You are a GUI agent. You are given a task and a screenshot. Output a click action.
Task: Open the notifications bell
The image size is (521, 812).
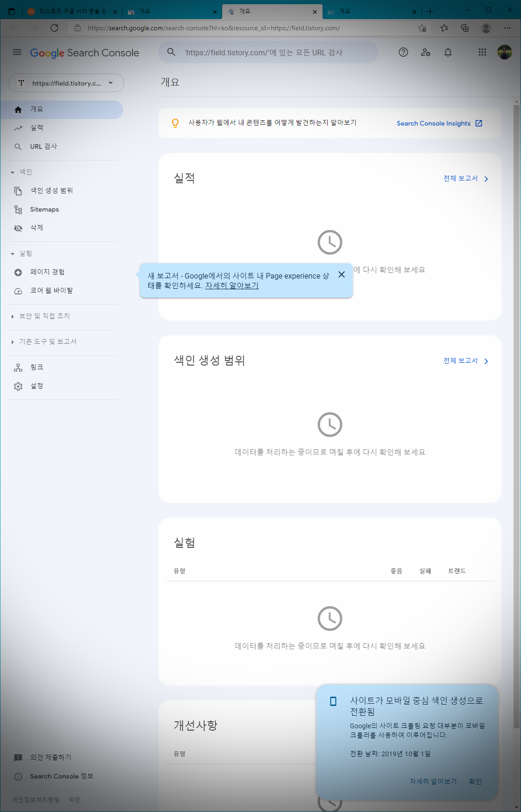[448, 53]
